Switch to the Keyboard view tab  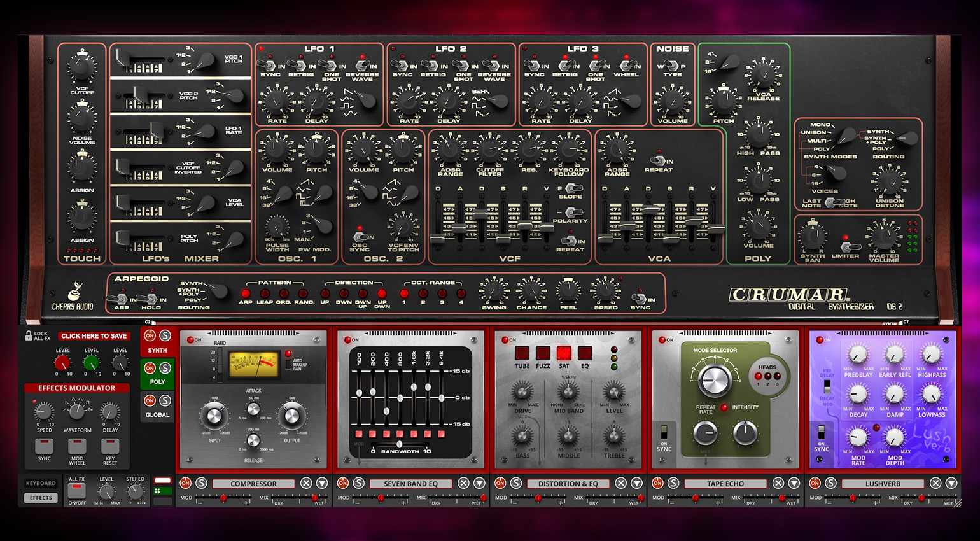41,483
